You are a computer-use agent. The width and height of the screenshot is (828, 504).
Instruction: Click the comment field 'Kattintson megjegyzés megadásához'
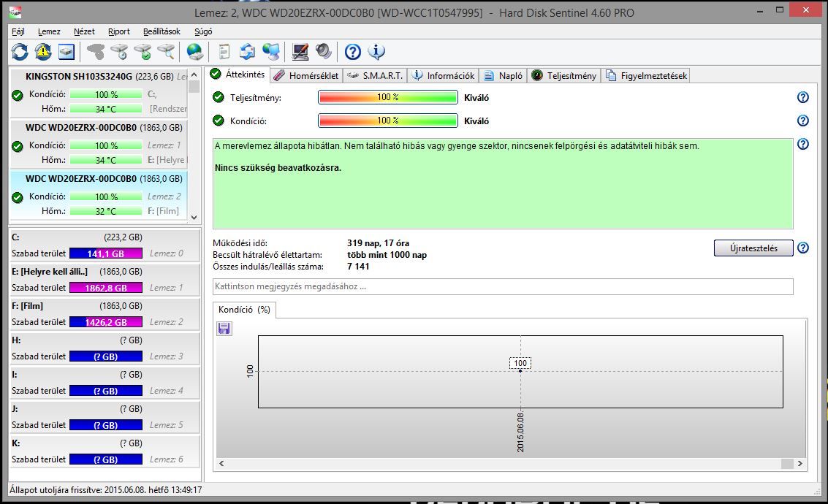tap(503, 286)
